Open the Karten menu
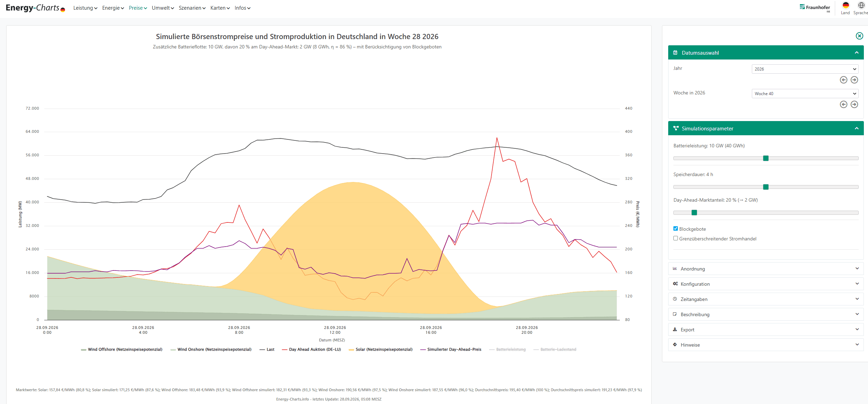 coord(220,8)
